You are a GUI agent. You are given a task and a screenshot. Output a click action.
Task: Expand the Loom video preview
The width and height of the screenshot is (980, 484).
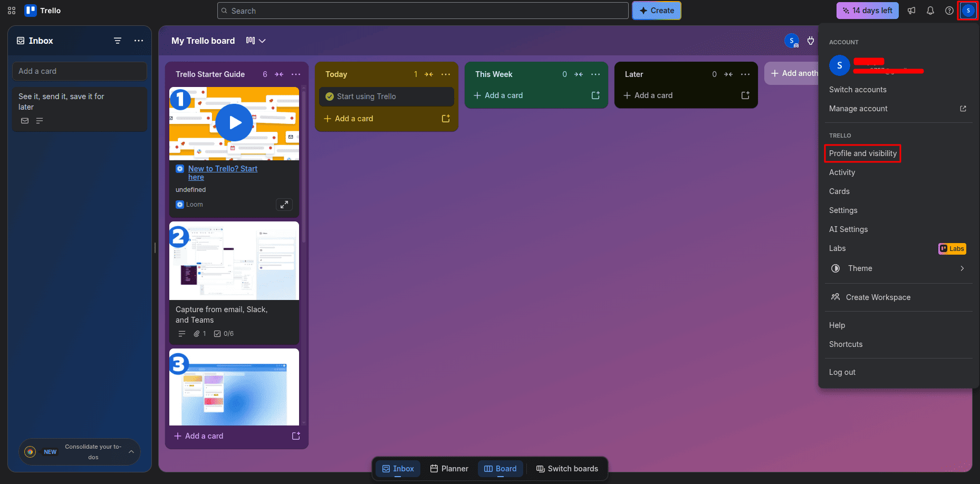point(284,205)
